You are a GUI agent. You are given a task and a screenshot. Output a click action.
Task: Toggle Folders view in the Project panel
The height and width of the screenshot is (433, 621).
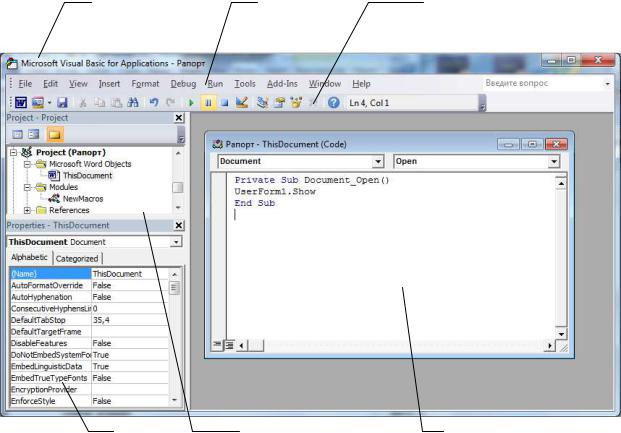55,134
